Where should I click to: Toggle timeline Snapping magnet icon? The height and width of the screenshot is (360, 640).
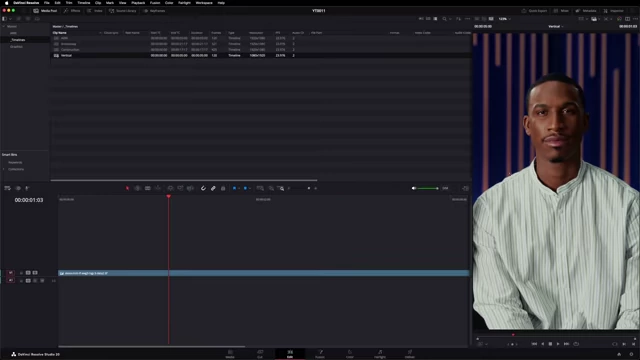click(203, 188)
